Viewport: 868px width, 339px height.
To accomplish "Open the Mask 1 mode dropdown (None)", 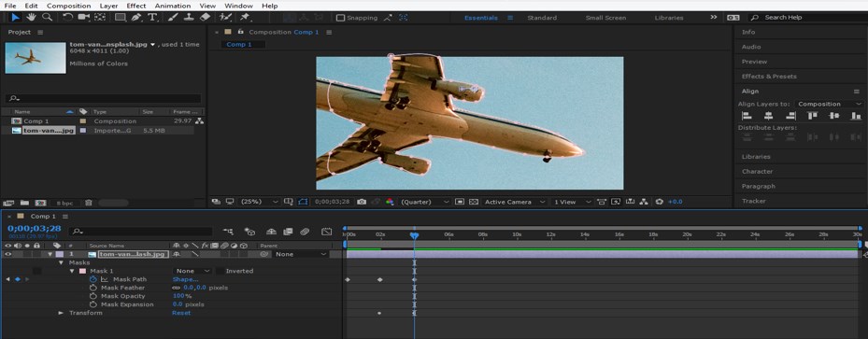I will point(192,271).
